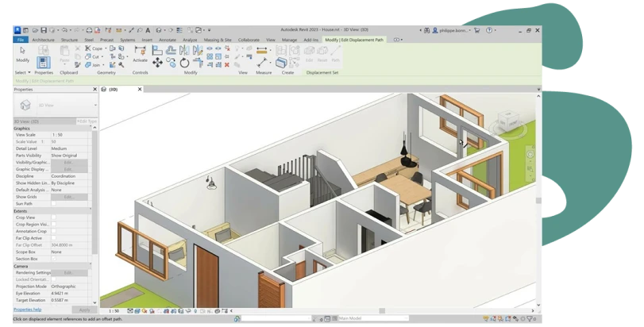Toggle the Sun Path checkbox
The image size is (644, 327).
53,203
